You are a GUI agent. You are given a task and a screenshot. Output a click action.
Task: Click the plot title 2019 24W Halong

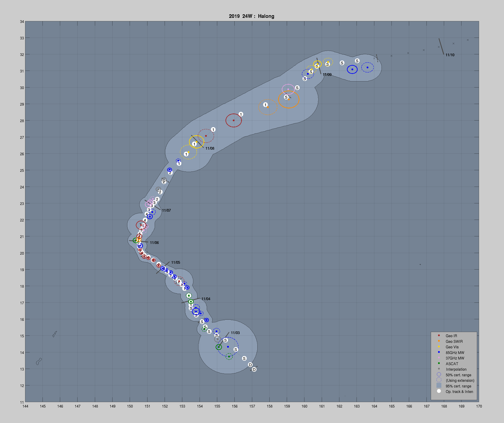(x=251, y=16)
